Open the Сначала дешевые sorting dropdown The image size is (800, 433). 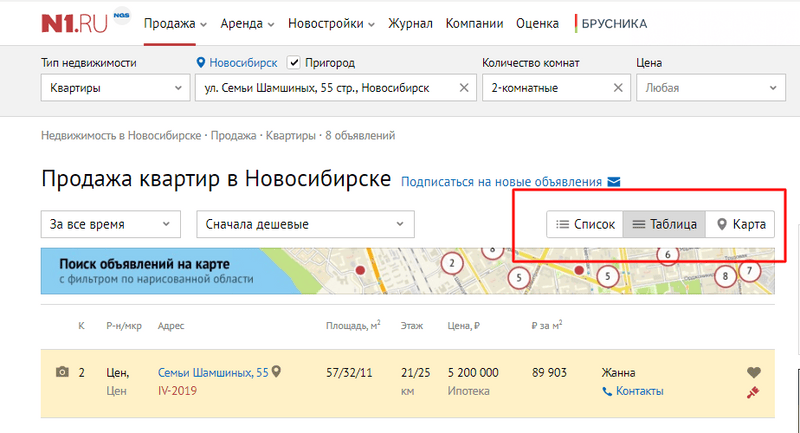pos(305,224)
